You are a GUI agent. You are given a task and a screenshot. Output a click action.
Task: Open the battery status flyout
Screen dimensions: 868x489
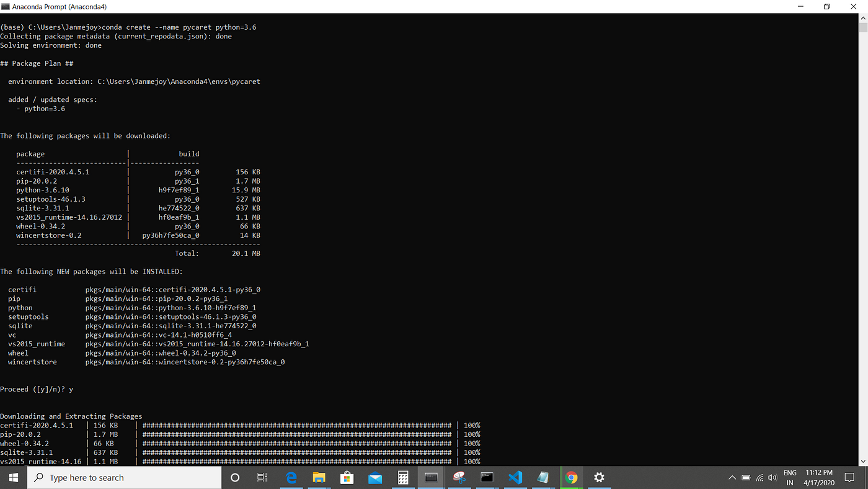click(x=746, y=478)
